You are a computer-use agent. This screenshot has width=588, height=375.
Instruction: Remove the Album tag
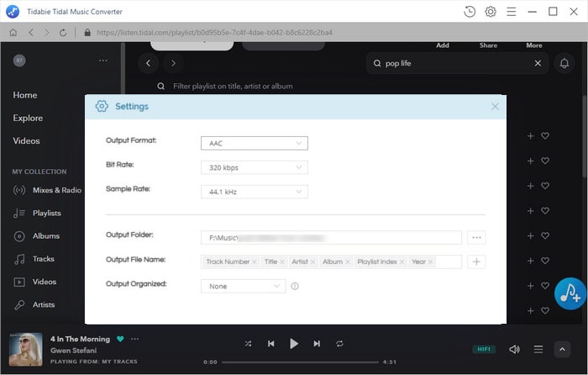348,262
